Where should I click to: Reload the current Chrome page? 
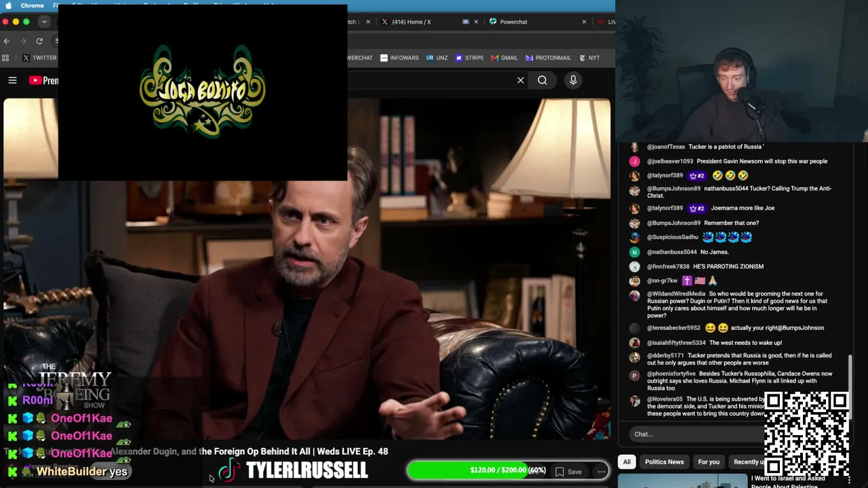(39, 41)
